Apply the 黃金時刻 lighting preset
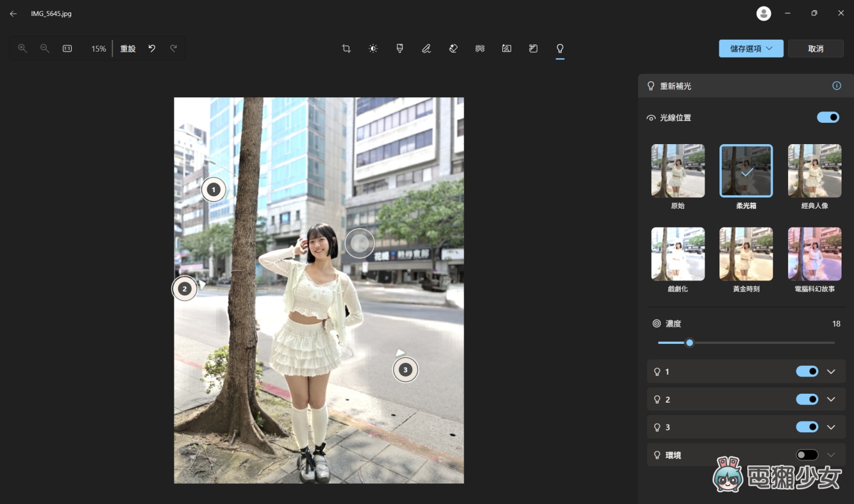 (x=746, y=254)
